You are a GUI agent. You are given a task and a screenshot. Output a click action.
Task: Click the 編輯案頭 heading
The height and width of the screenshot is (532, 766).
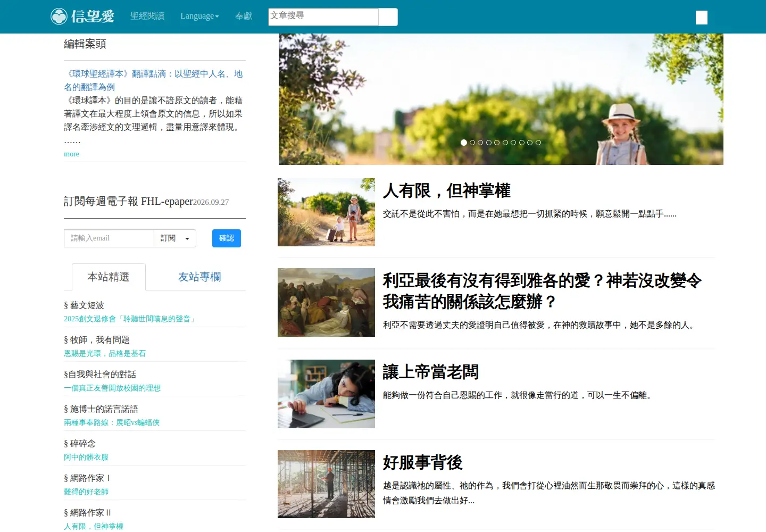click(x=85, y=44)
